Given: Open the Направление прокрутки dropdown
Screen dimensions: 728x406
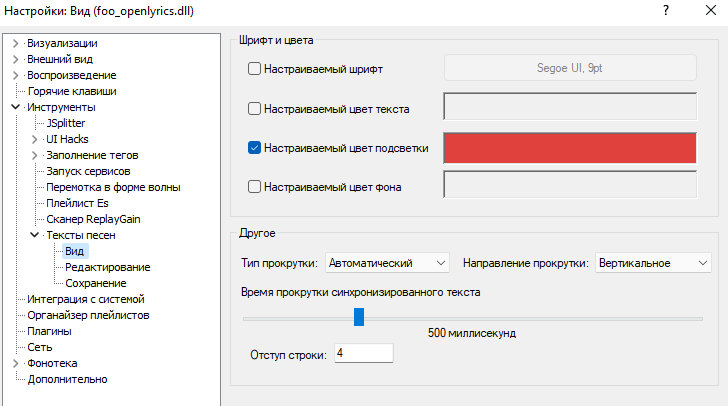Looking at the screenshot, I should point(651,263).
